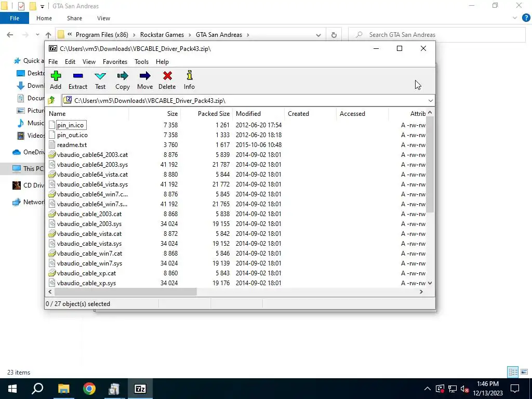Open Explorer's recent locations dropdown arrow

point(37,35)
